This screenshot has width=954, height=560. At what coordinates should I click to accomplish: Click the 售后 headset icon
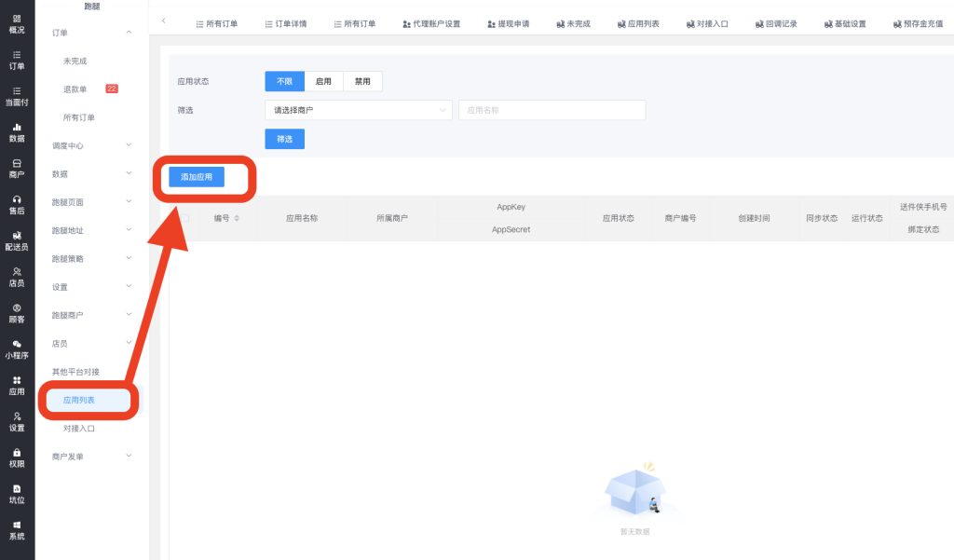[17, 204]
